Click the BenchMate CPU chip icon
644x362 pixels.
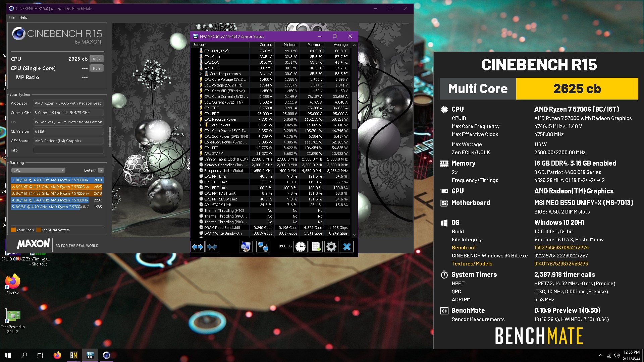pyautogui.click(x=444, y=109)
